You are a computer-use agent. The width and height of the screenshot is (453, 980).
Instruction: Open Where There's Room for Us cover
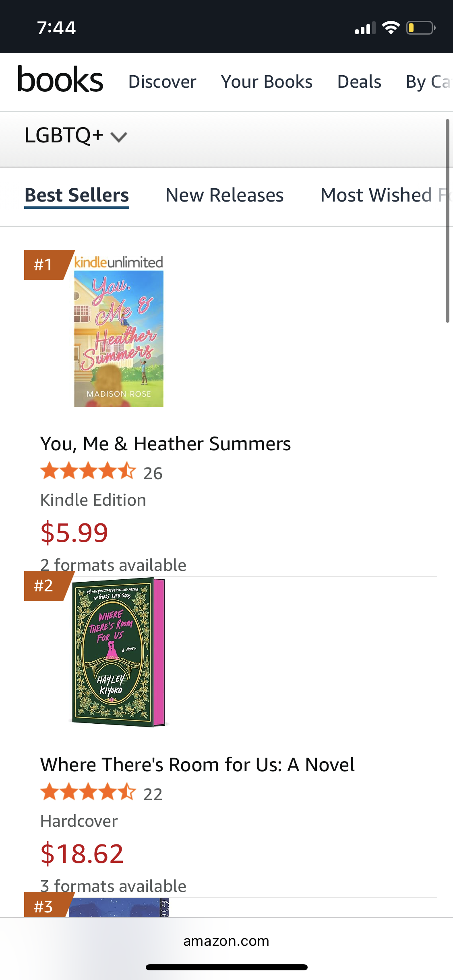coord(119,652)
